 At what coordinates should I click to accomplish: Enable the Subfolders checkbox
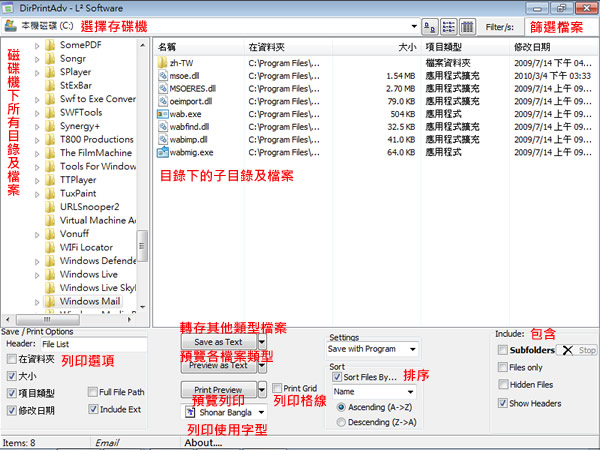502,350
